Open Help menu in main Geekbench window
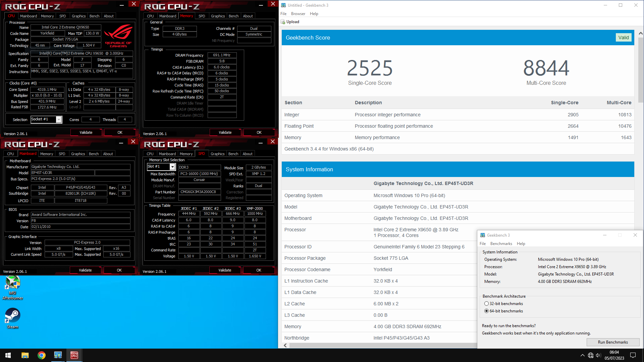 tap(314, 14)
